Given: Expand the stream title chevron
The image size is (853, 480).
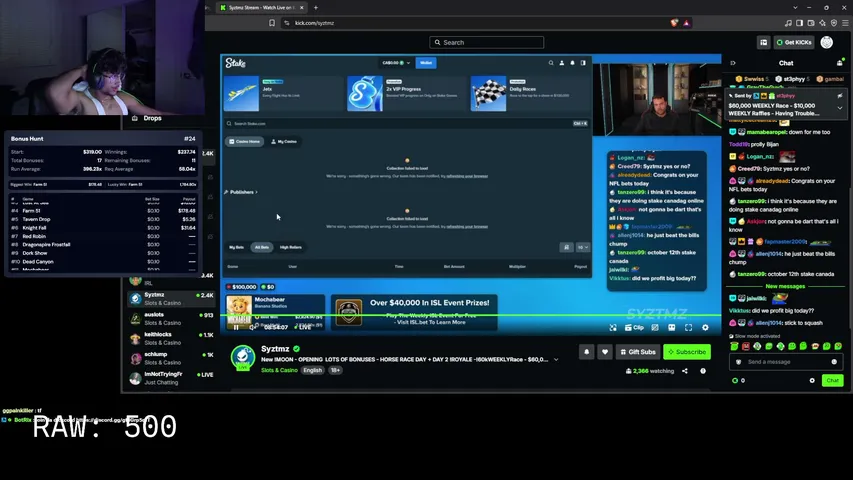Looking at the screenshot, I should coord(556,360).
